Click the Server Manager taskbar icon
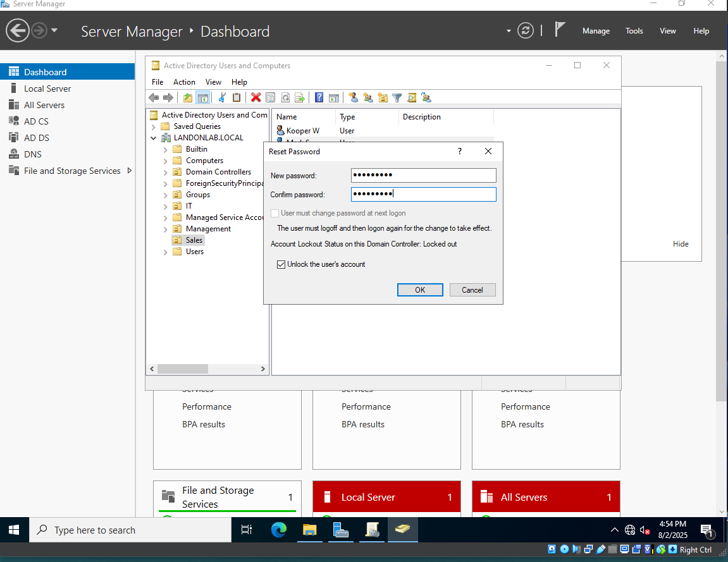 [x=341, y=530]
